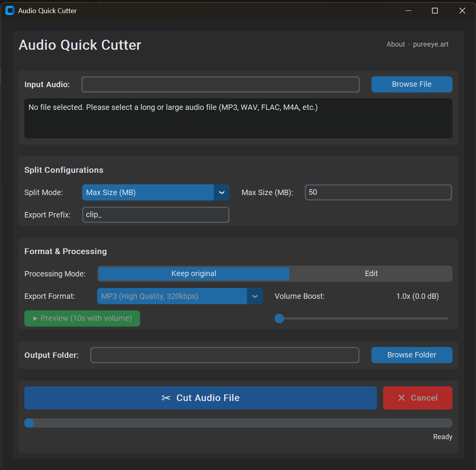The image size is (476, 470).
Task: Click the 'Processing Mode:' label
Action: (x=55, y=274)
